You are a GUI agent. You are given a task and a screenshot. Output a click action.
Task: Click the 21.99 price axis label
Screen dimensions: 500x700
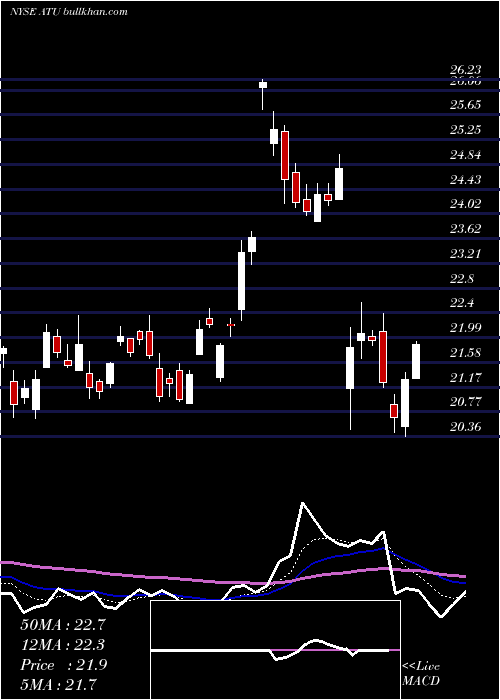[465, 328]
